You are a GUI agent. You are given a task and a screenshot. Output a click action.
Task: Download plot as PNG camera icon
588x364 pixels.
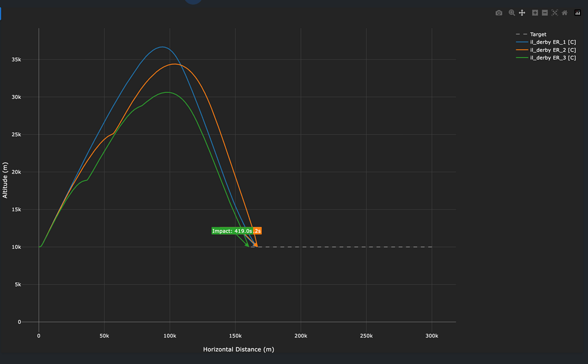coord(499,13)
